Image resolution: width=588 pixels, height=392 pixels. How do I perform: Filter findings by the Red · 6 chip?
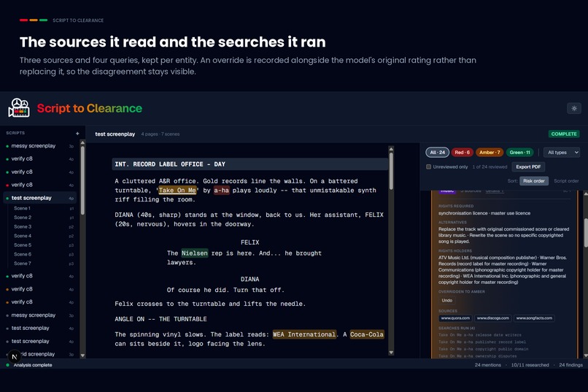pos(462,153)
